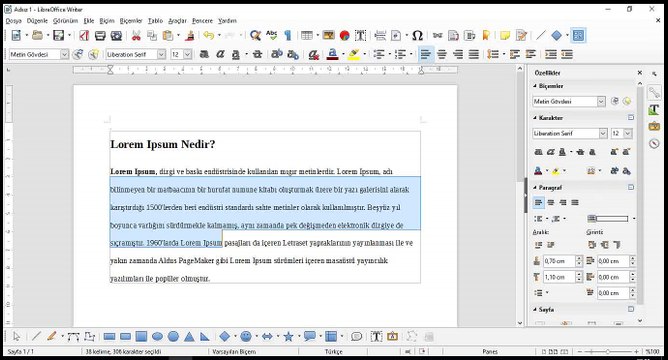Open the Gallery from the sidebar
The image size is (668, 360).
tap(654, 126)
